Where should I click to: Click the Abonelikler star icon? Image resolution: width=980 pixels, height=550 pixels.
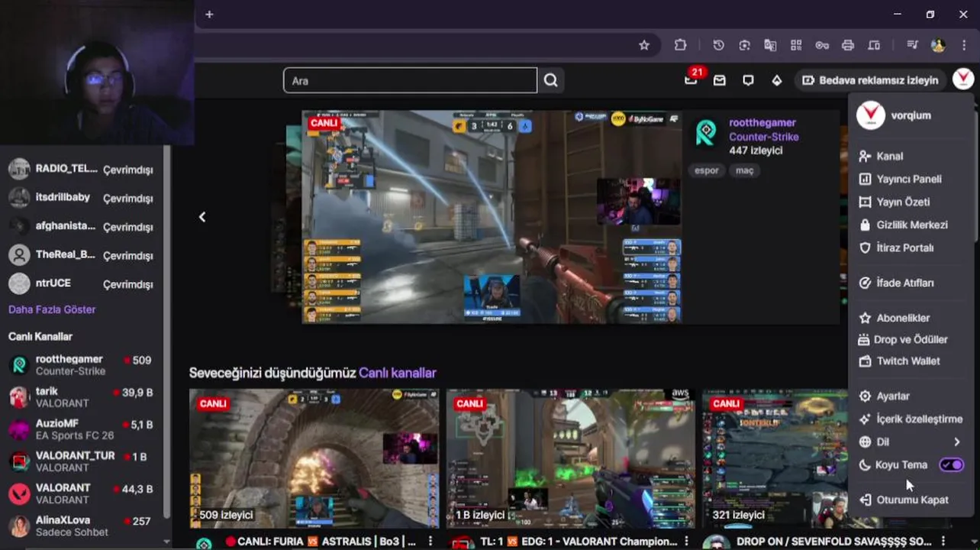pos(865,318)
